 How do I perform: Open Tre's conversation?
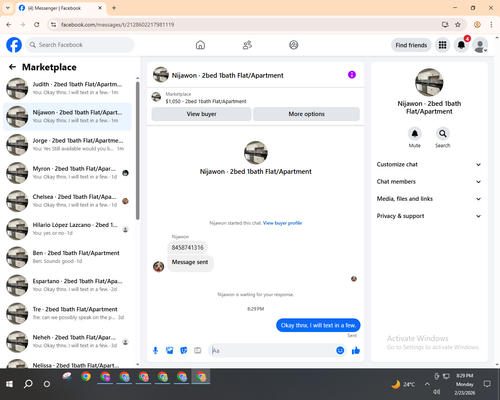[67, 313]
